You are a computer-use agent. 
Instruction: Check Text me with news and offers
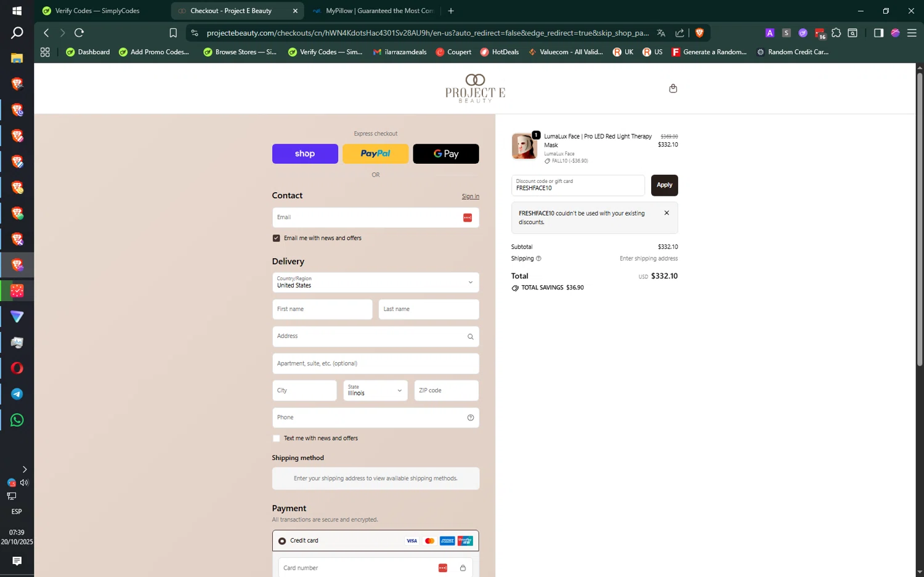(x=276, y=438)
